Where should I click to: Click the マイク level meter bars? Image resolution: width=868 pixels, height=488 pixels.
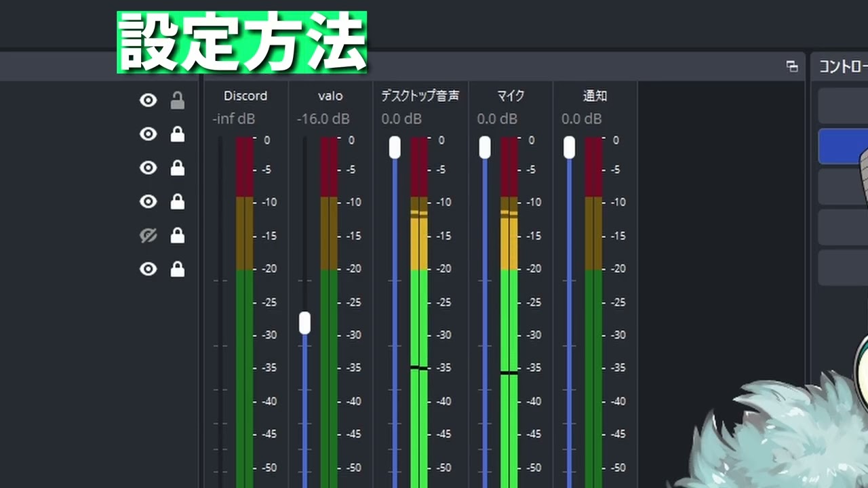pyautogui.click(x=509, y=312)
